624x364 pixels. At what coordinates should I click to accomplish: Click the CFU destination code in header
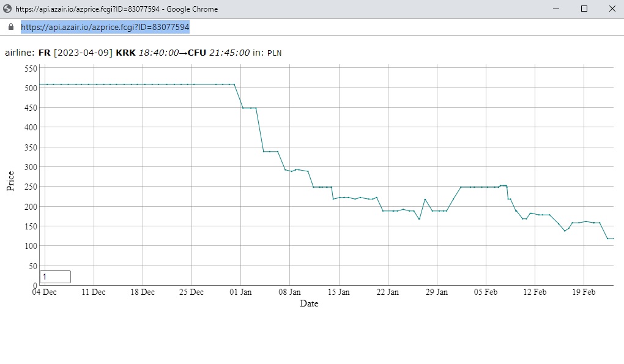point(197,53)
